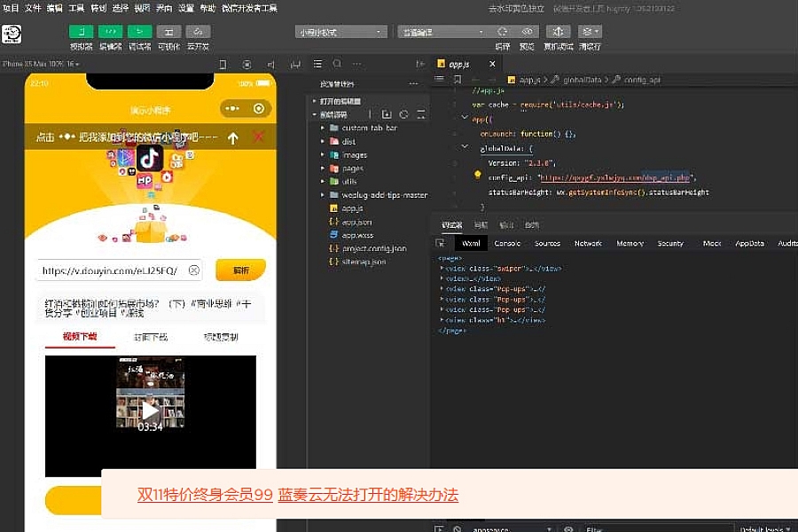Open app.json in the file tree
Viewport: 798px width, 532px height.
click(356, 222)
